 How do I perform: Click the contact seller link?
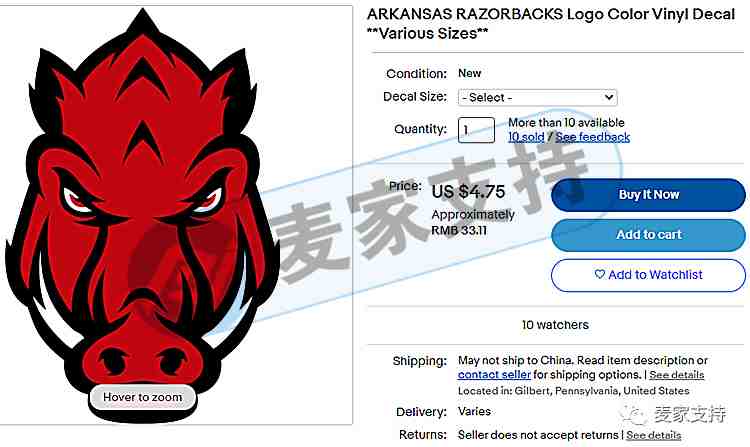(494, 375)
